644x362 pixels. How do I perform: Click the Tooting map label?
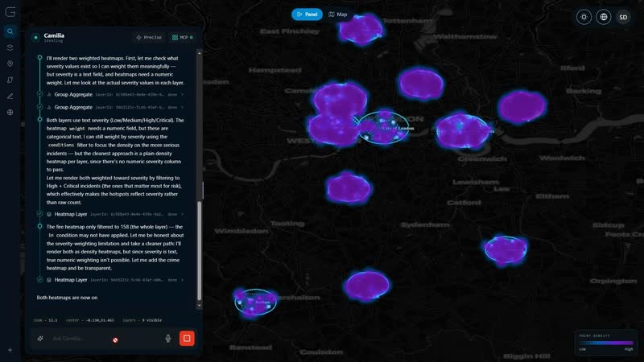pos(287,224)
